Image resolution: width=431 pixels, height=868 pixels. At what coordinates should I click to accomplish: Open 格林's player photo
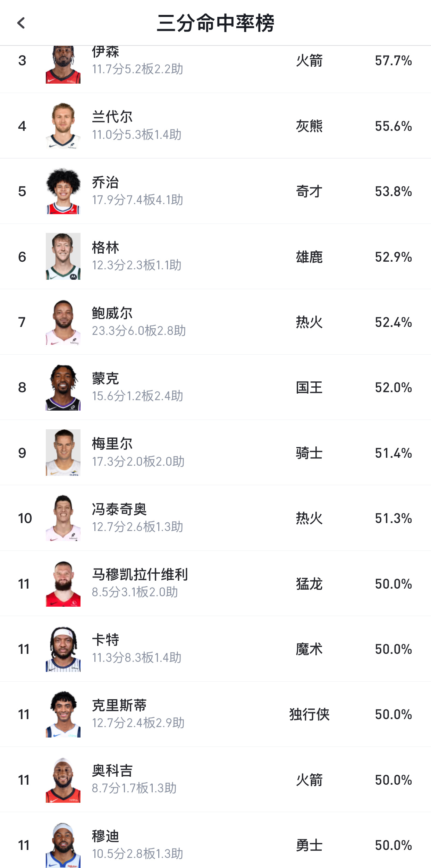tap(63, 256)
